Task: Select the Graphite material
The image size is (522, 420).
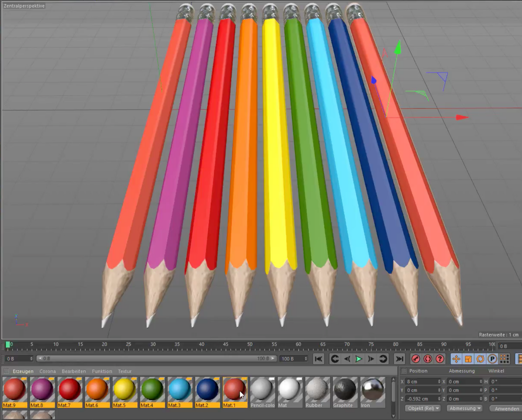Action: click(345, 392)
